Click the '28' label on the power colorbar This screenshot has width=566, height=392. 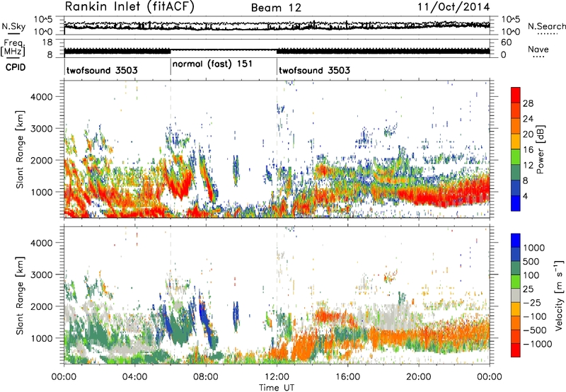[528, 103]
